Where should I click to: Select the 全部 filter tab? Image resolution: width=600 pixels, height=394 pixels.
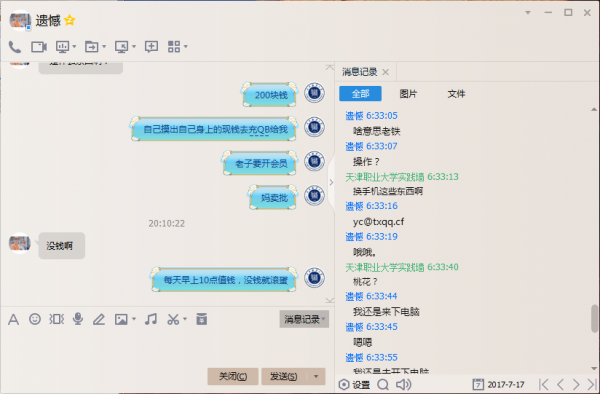tap(360, 94)
